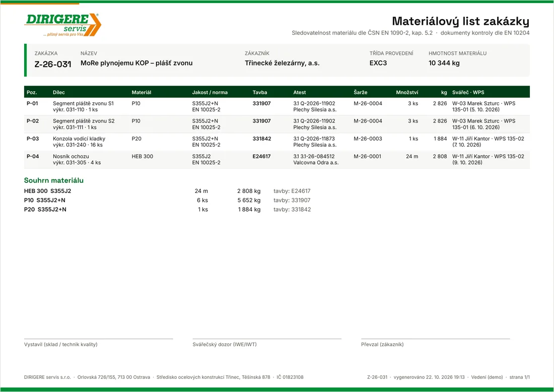
Task: Click the 'Jakost / norma' column header
Action: (x=210, y=92)
